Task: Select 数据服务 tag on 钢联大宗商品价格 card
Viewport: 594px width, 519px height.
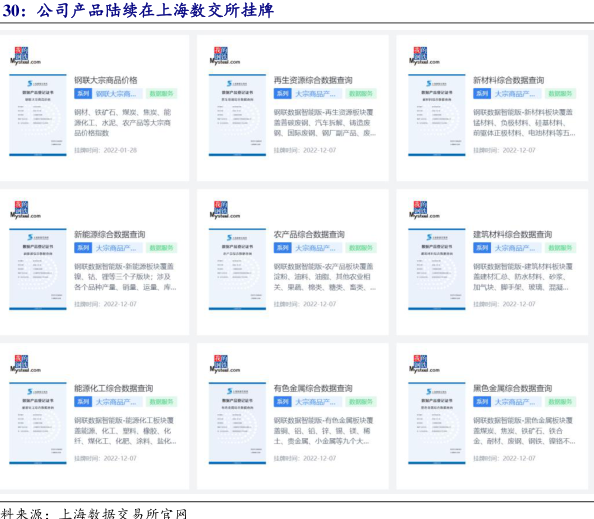Action: point(161,94)
